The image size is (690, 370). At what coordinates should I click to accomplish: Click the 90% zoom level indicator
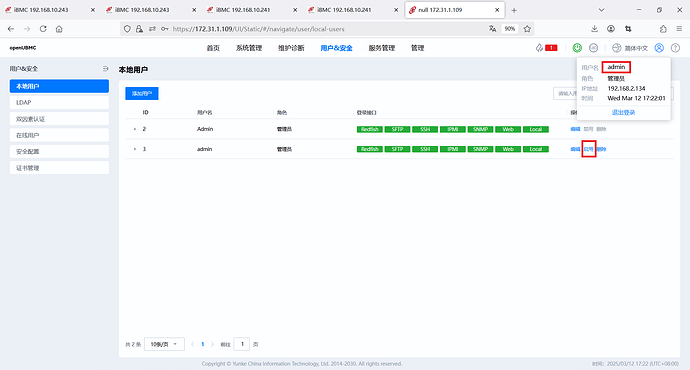510,29
